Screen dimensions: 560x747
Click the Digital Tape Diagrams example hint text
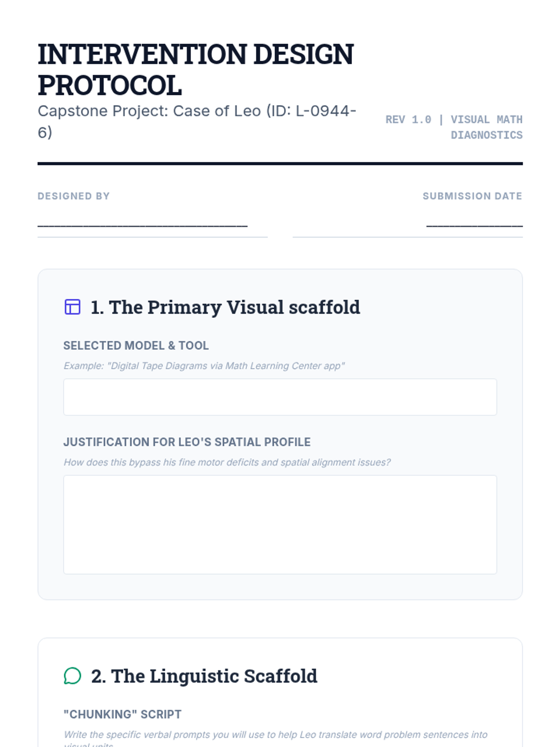(204, 366)
